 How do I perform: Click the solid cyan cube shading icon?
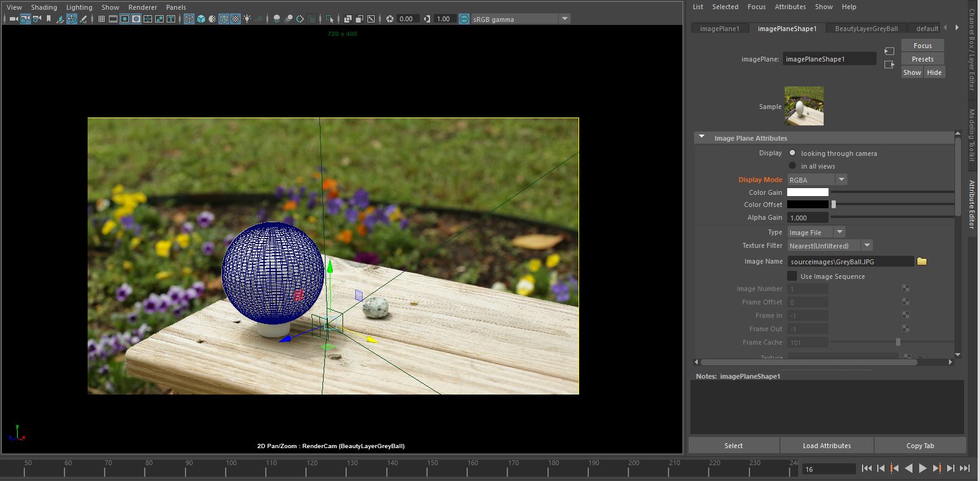201,19
